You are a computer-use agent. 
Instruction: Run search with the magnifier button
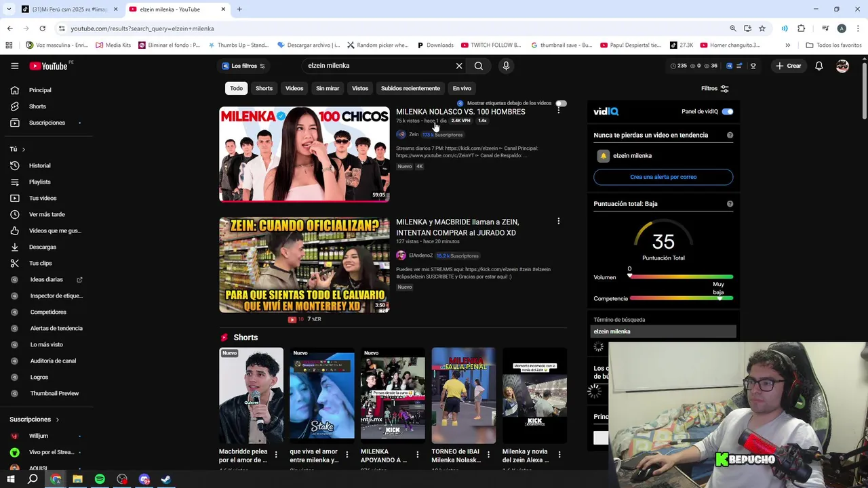(x=479, y=66)
